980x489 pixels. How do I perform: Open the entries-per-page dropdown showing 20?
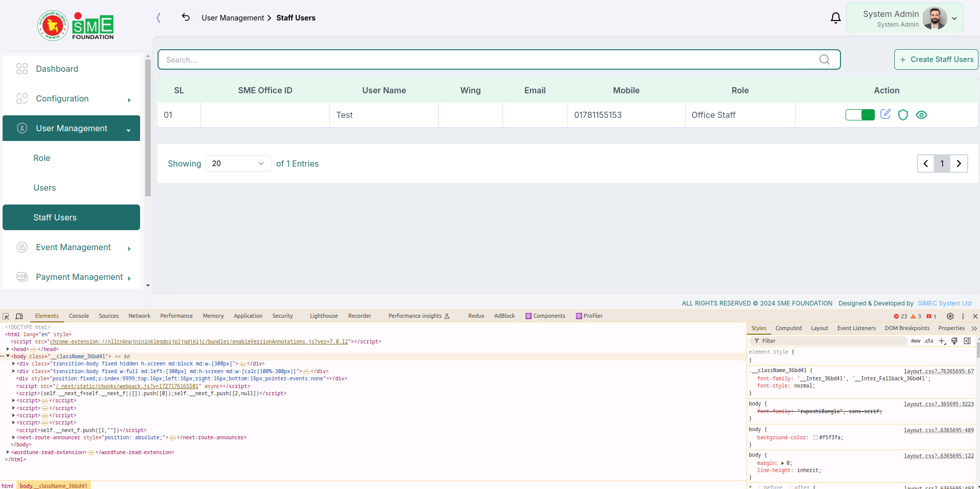(238, 164)
